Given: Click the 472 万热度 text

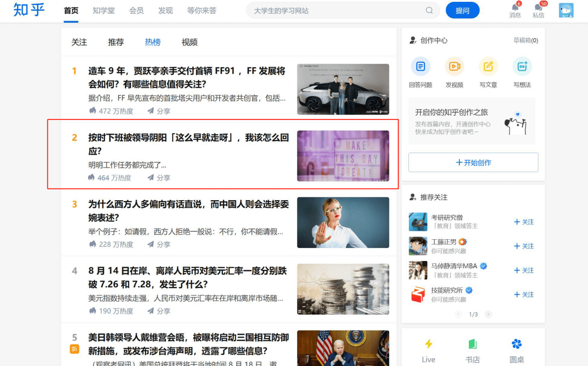Looking at the screenshot, I should pos(116,111).
